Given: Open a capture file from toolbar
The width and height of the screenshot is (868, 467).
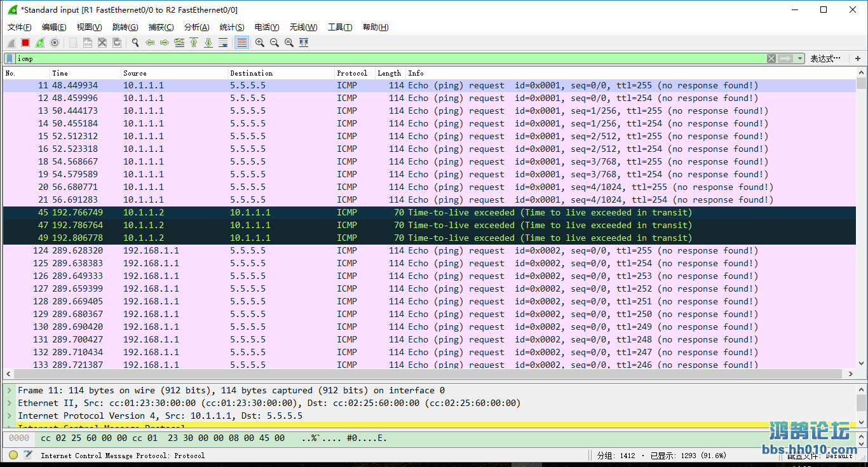Looking at the screenshot, I should [73, 43].
